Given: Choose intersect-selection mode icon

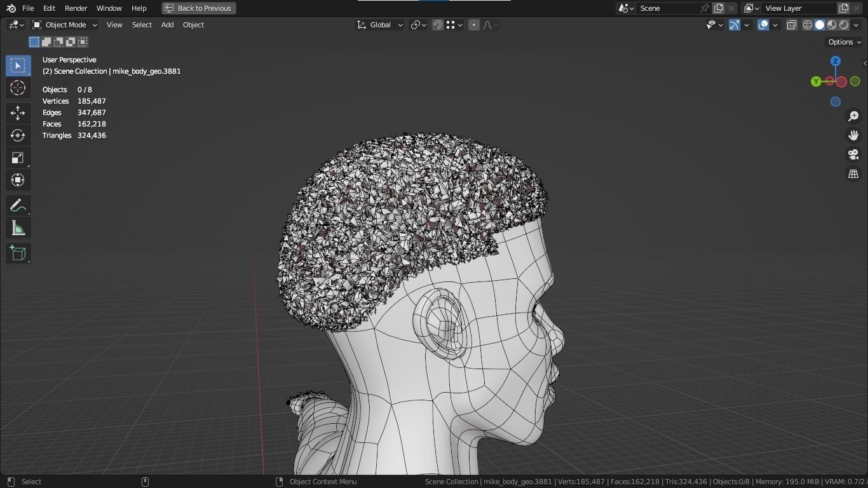Looking at the screenshot, I should [x=83, y=42].
